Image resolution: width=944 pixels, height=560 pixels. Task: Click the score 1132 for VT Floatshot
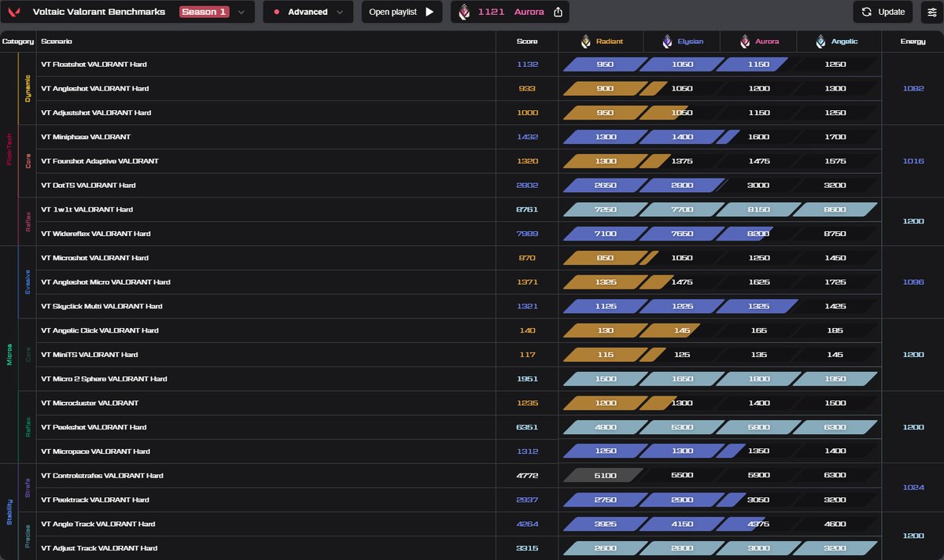[527, 64]
